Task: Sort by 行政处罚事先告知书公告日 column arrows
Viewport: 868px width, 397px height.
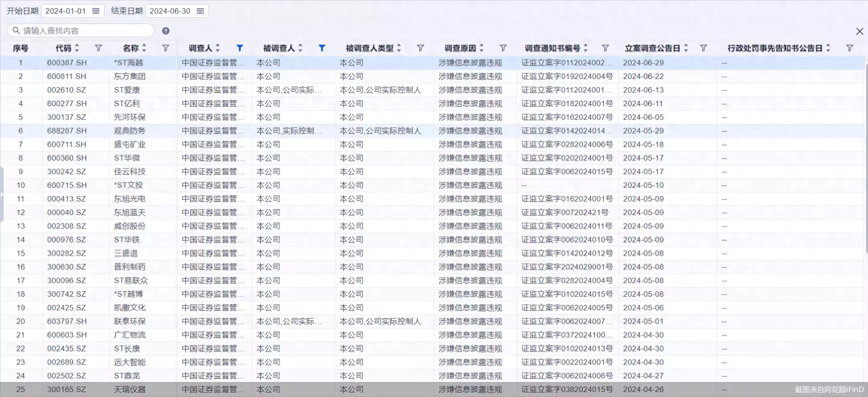Action: pos(828,48)
